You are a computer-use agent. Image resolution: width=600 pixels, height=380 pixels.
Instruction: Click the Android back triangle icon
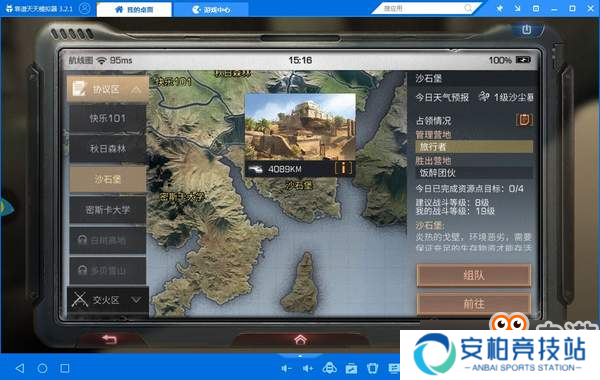click(x=20, y=368)
